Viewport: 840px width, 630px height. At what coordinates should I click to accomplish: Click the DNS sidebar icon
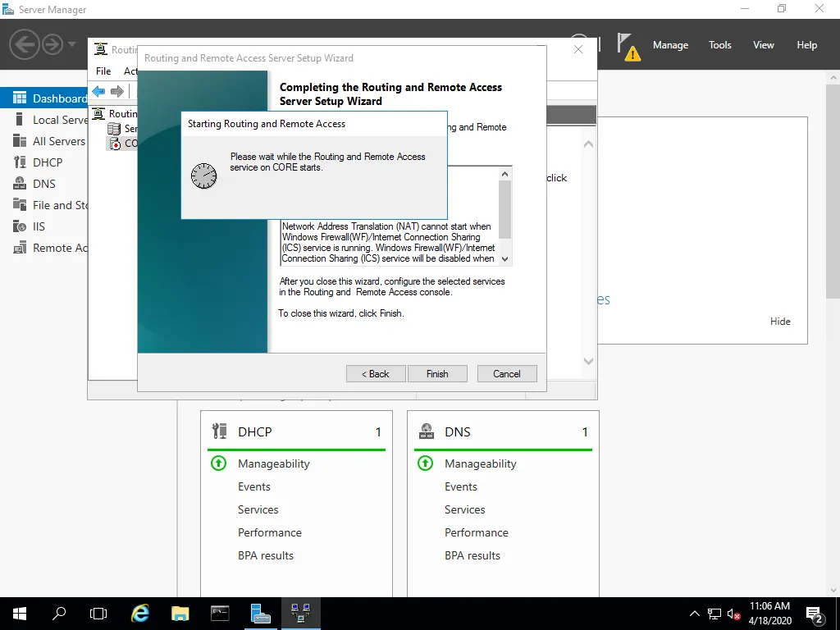20,184
